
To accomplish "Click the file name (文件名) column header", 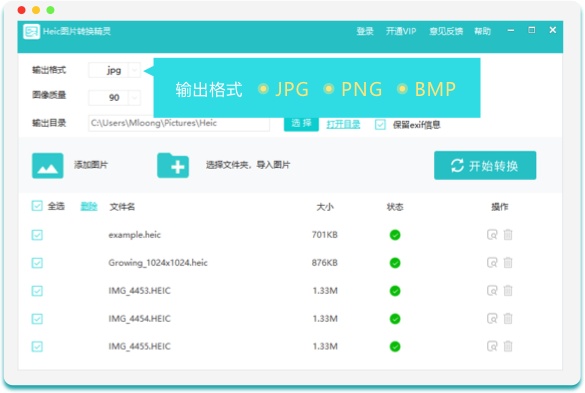I will (x=122, y=207).
